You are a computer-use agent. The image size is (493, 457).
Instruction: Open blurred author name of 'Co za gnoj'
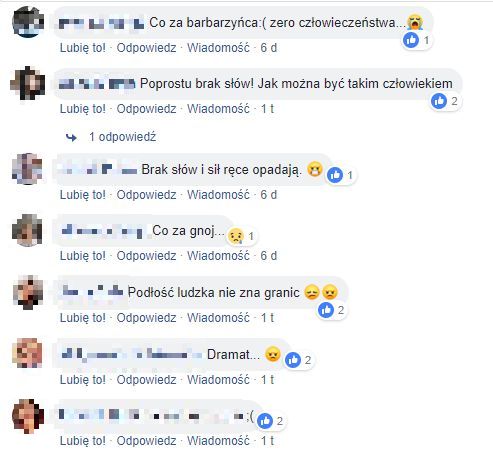(x=102, y=231)
